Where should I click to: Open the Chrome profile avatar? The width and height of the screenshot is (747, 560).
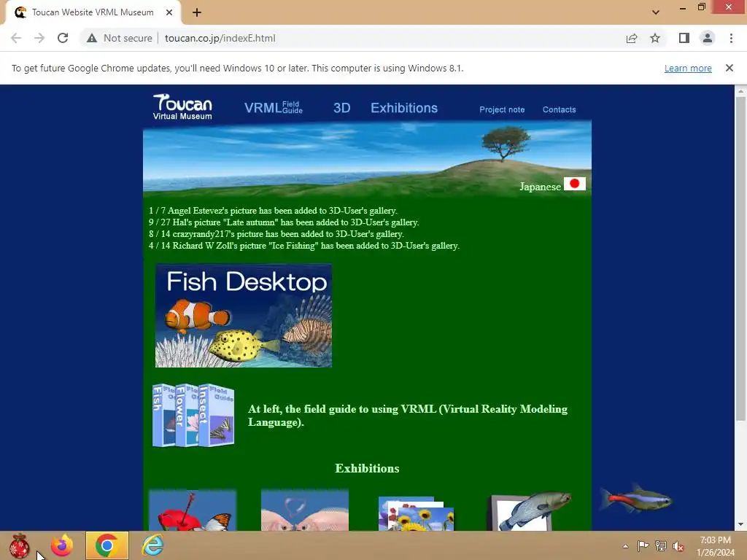pyautogui.click(x=708, y=38)
